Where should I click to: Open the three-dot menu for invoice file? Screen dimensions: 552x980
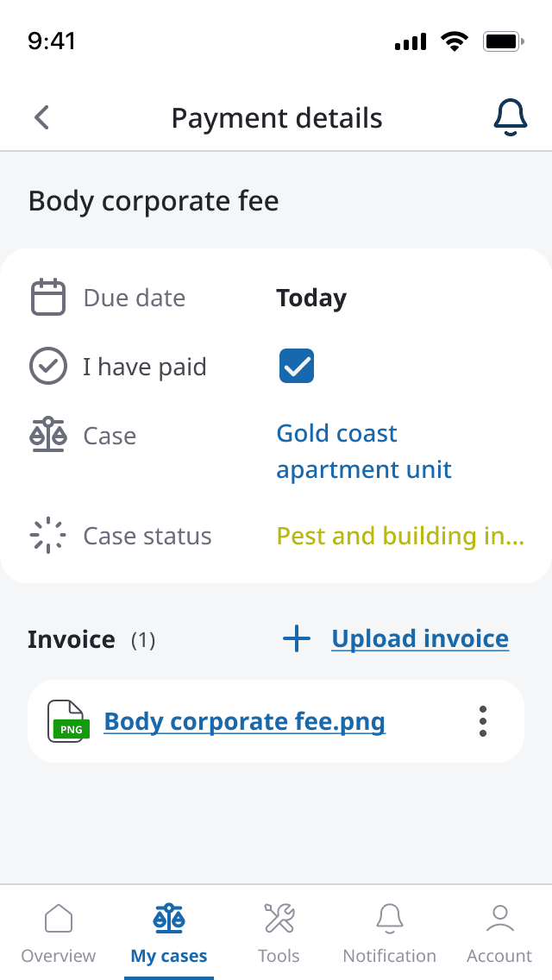483,721
